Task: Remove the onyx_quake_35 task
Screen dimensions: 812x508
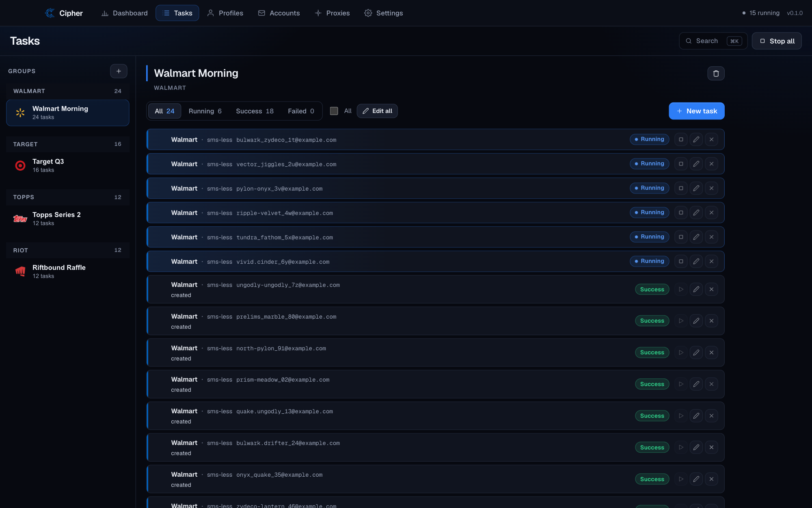Action: coord(711,479)
